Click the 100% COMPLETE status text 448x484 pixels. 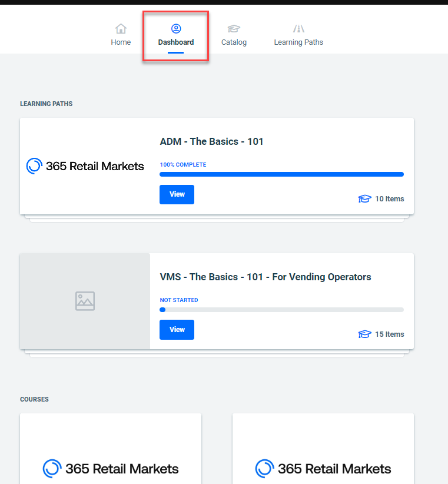point(183,165)
